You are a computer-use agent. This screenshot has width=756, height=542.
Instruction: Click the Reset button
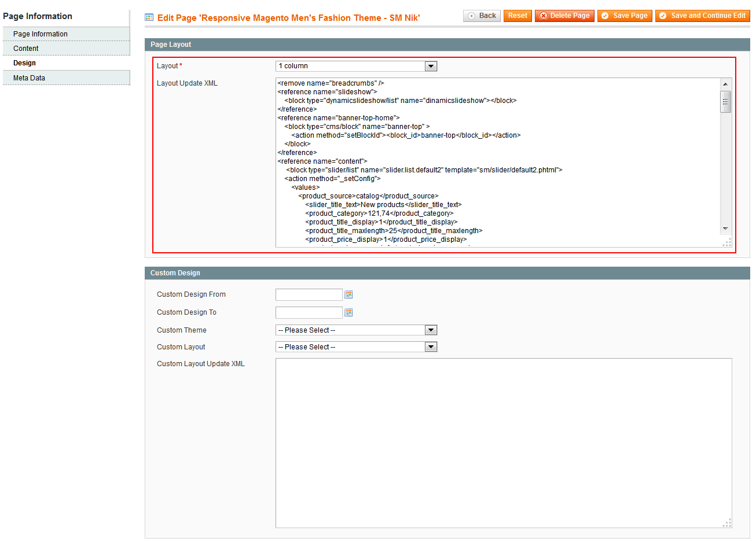(x=518, y=16)
